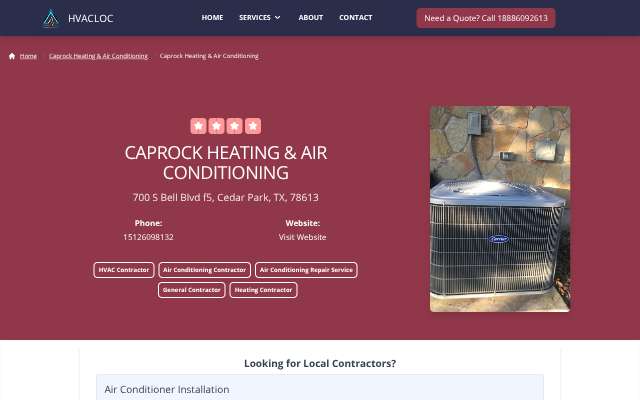Open the SERVICES menu
Image resolution: width=640 pixels, height=400 pixels.
(x=255, y=18)
